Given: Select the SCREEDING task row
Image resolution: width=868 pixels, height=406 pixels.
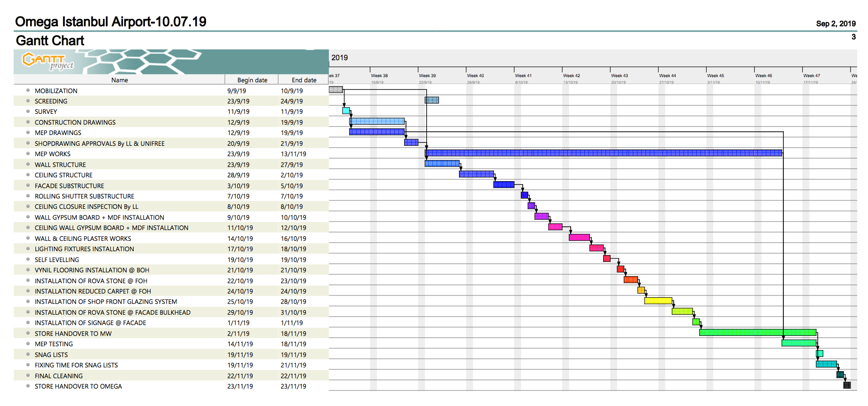Looking at the screenshot, I should (x=171, y=101).
